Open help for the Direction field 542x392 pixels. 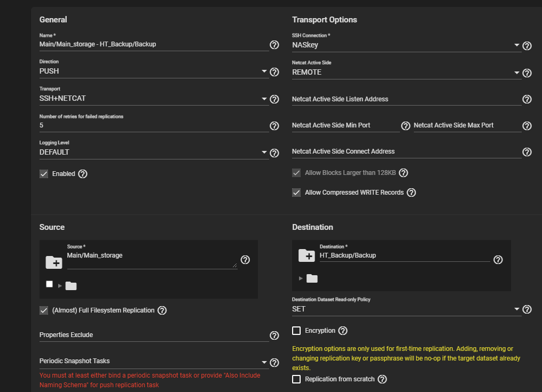[274, 72]
